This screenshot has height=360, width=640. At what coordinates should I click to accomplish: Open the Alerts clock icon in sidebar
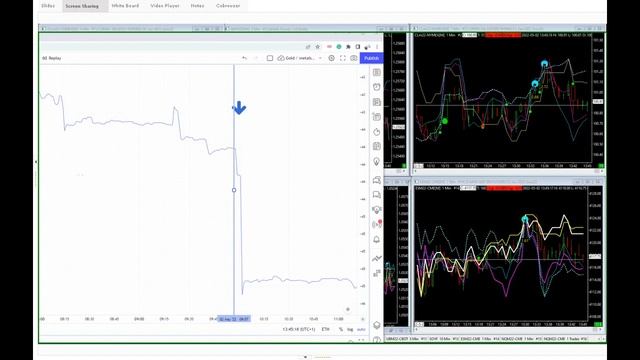coord(377,87)
